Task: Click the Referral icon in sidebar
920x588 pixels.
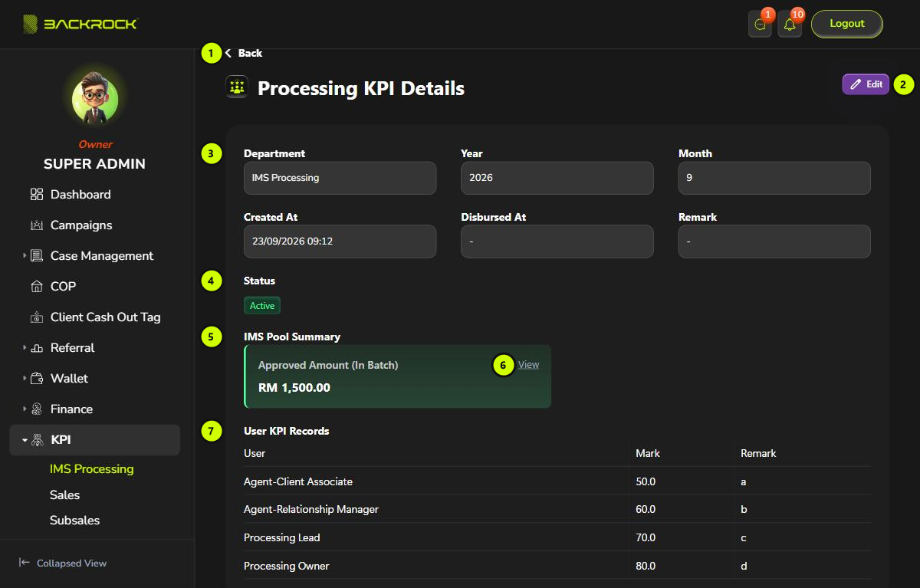Action: click(x=37, y=348)
